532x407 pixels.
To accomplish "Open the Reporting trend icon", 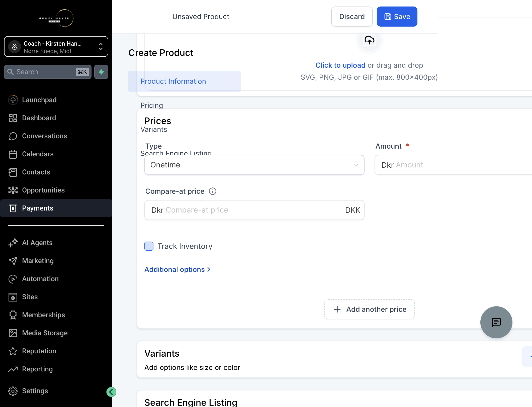I will [x=13, y=369].
